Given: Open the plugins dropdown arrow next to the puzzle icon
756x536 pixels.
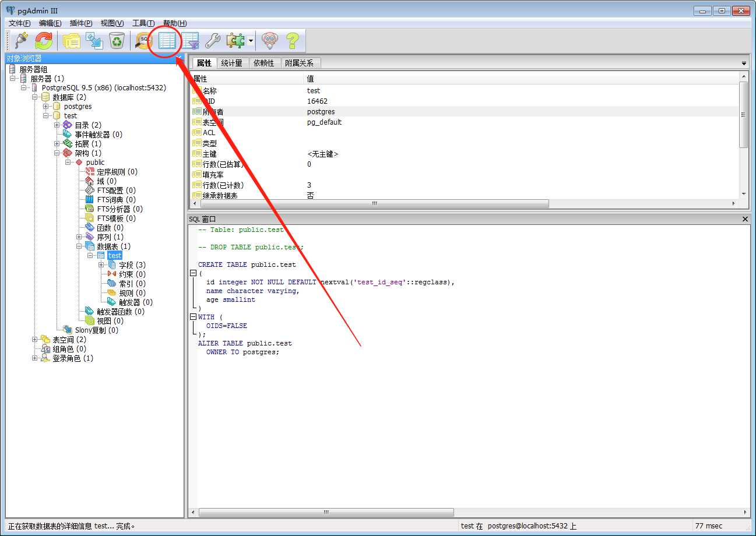Looking at the screenshot, I should [x=251, y=41].
